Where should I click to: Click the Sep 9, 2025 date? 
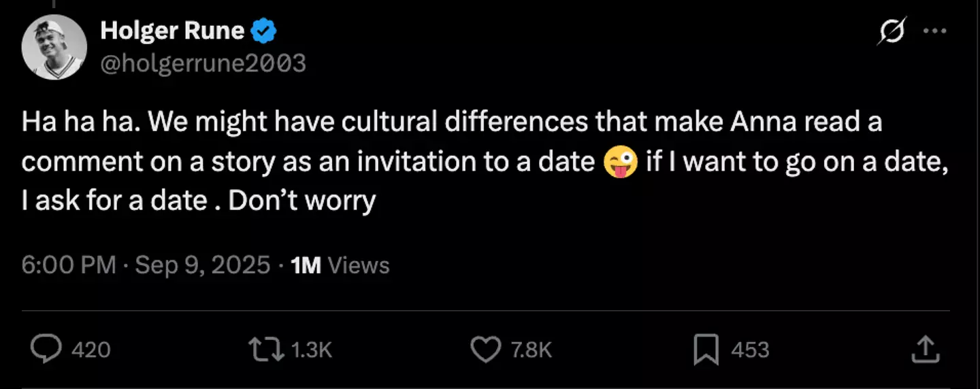[203, 265]
